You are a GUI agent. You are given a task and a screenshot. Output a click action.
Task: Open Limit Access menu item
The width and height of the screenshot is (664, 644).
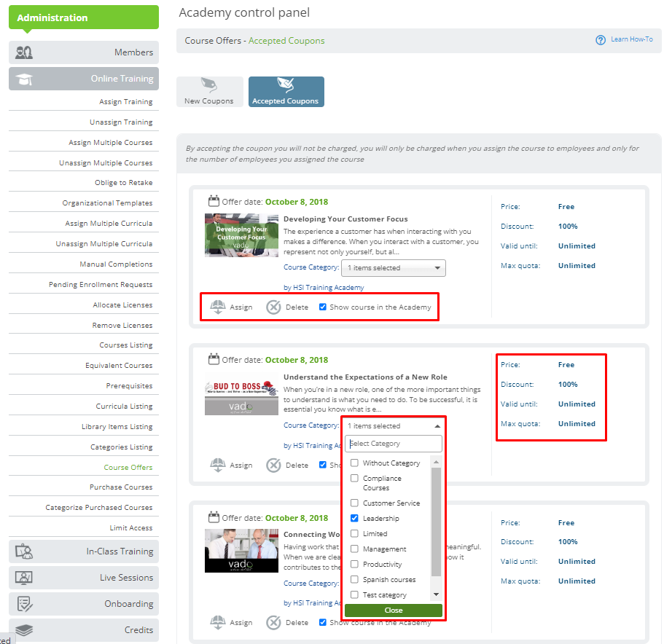131,527
